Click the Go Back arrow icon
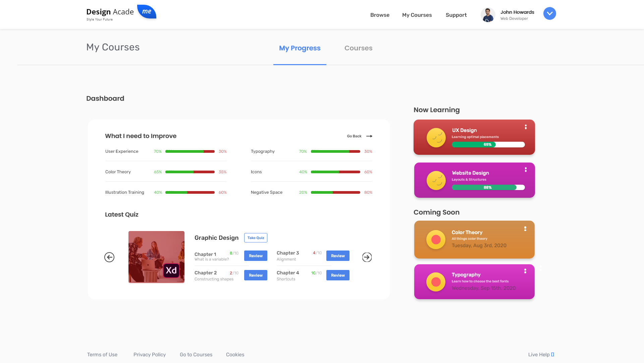 [369, 136]
